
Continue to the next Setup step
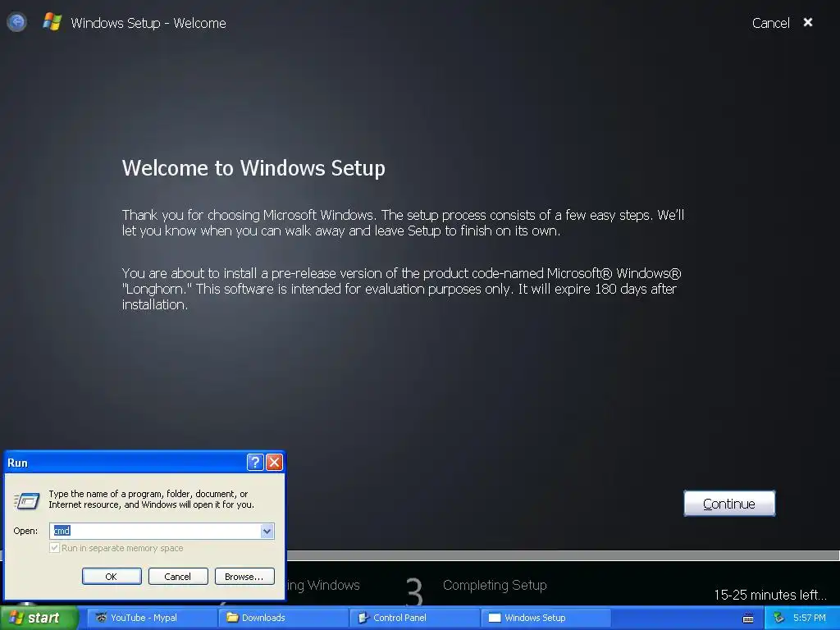tap(729, 504)
